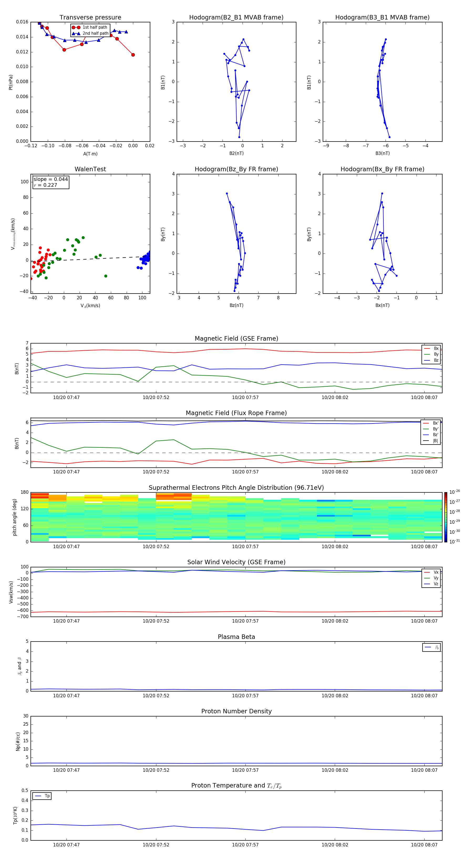Screen dimensions: 473x868
Task: Click the 'Hodogram(Bz_By FR frame)' title
Action: pos(236,169)
